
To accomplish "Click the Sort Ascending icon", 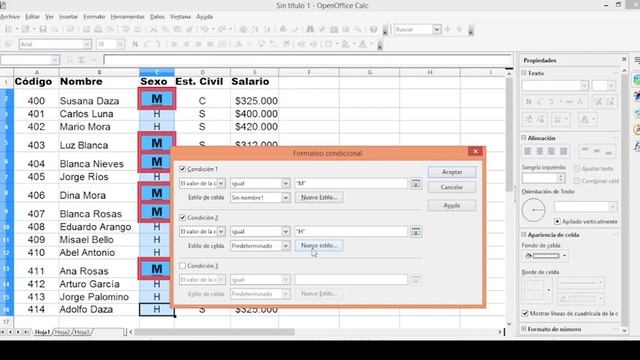I will tap(256, 29).
